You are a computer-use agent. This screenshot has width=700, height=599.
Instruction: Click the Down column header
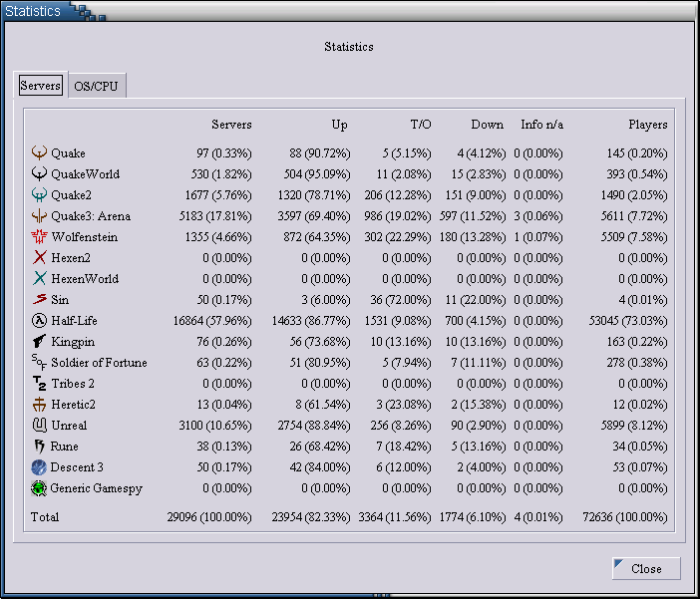487,124
